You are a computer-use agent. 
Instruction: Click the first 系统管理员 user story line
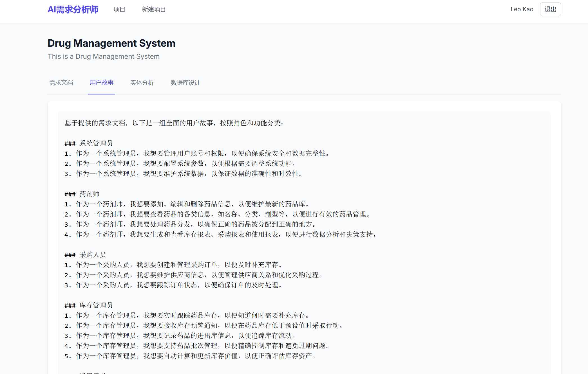(197, 154)
